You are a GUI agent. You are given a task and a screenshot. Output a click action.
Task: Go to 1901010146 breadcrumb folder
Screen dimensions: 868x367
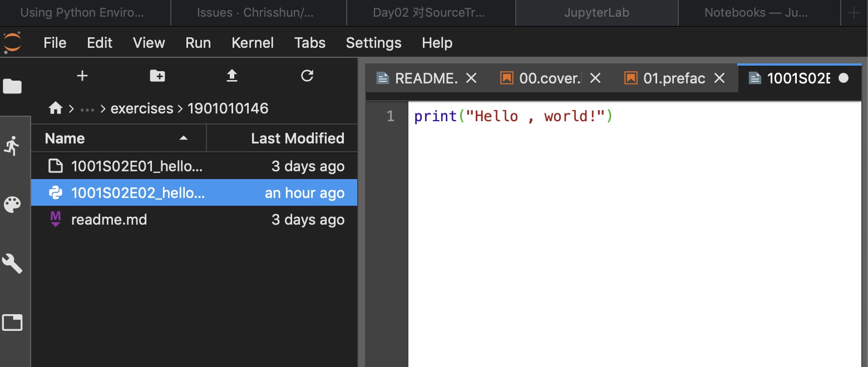(228, 108)
